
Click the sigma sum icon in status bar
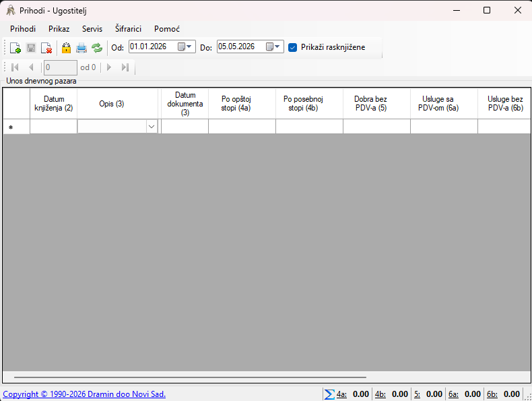(329, 394)
